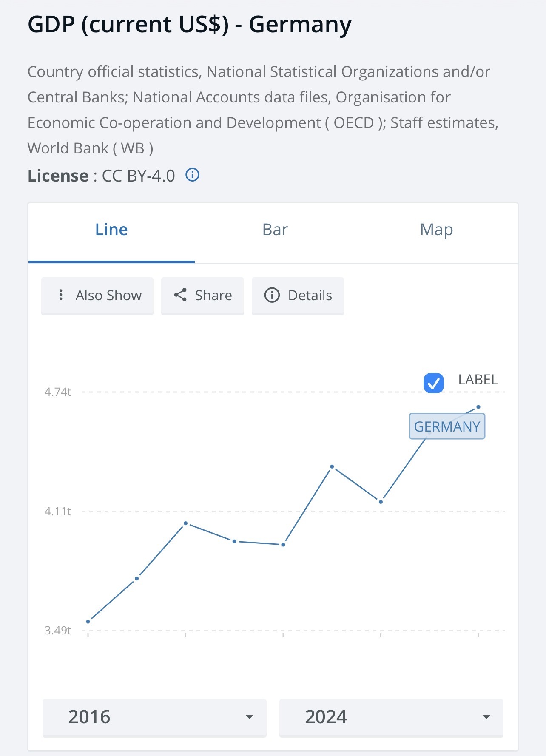Select the last data point on the line

[478, 407]
